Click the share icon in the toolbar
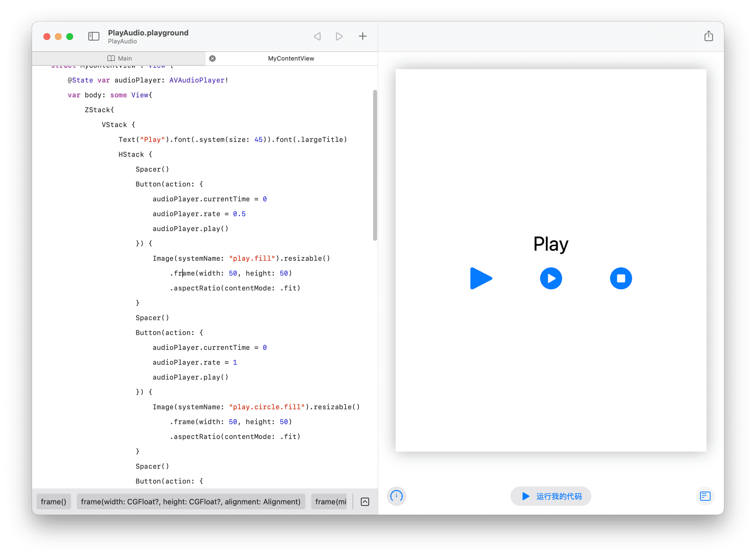This screenshot has height=557, width=756. [x=709, y=36]
